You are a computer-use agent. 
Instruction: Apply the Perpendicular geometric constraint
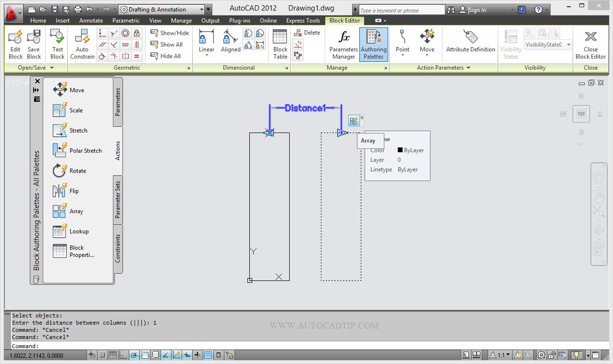[114, 45]
